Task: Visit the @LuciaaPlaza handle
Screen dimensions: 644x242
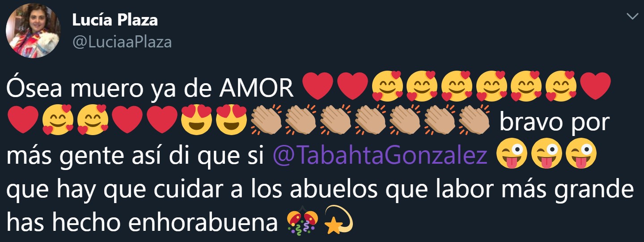Action: (x=122, y=42)
